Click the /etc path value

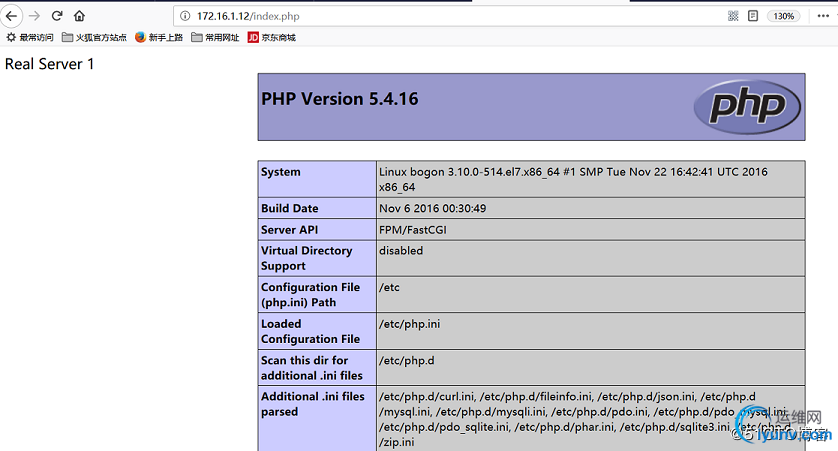[389, 287]
